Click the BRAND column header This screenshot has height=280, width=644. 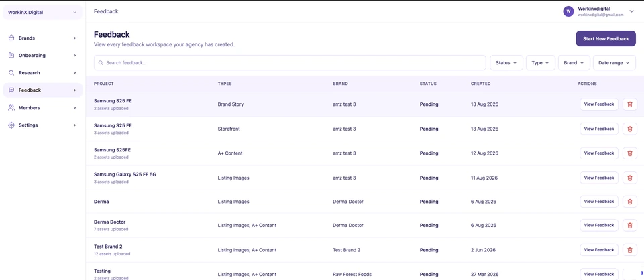click(x=340, y=84)
